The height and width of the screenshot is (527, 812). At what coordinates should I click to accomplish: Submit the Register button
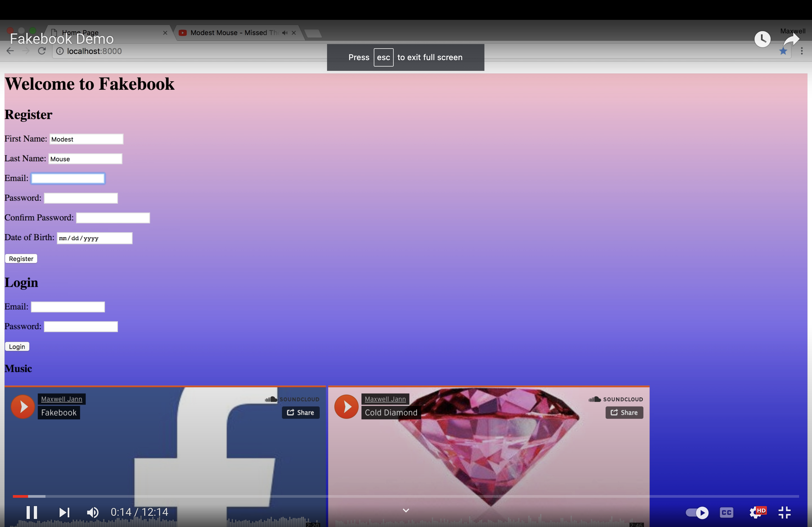point(21,259)
